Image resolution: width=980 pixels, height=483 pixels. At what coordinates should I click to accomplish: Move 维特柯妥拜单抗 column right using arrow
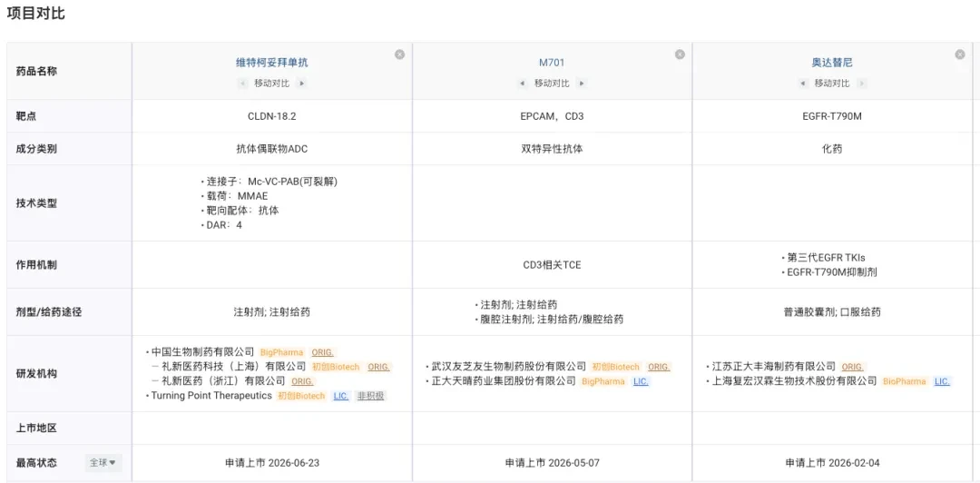301,84
